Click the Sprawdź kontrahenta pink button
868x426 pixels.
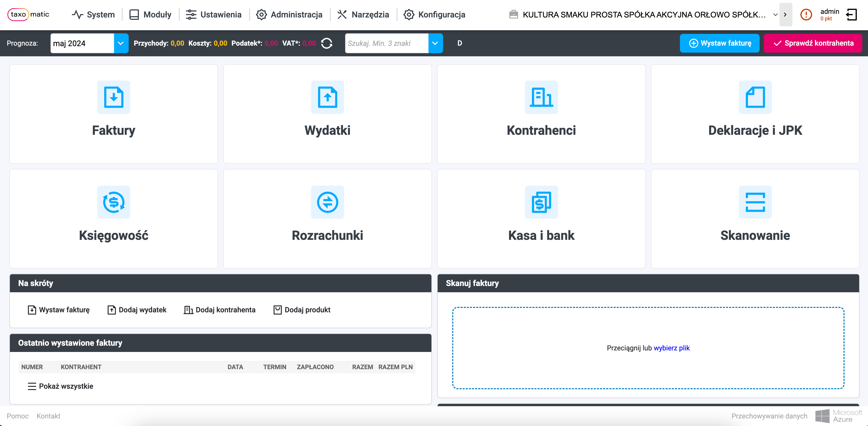(813, 43)
